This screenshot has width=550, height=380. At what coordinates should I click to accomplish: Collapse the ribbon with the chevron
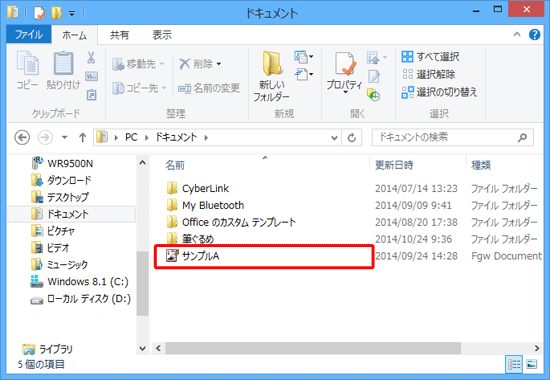click(x=517, y=34)
